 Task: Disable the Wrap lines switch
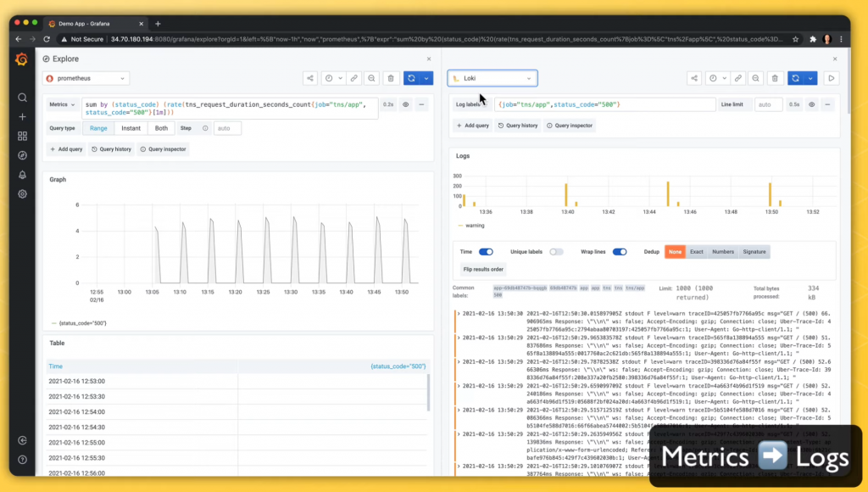620,252
